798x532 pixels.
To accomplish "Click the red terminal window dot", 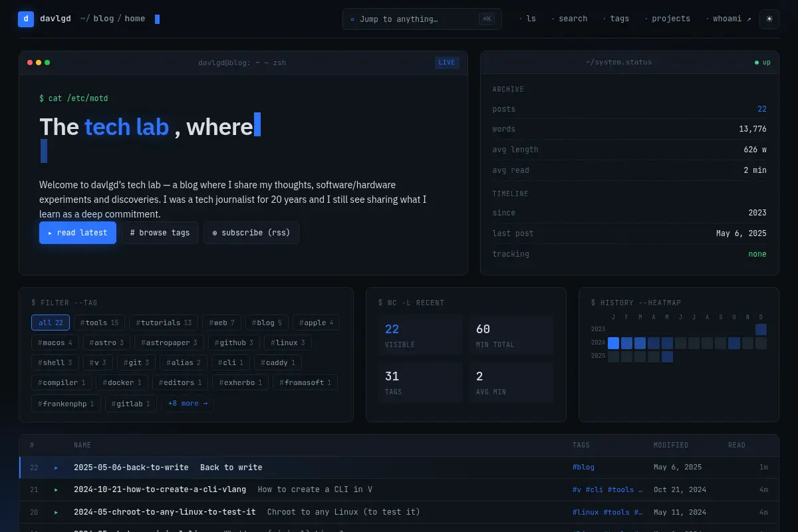I will [x=30, y=63].
